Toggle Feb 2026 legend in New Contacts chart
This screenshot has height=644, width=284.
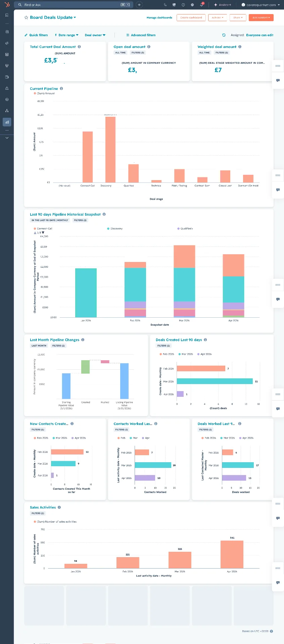[x=41, y=438]
